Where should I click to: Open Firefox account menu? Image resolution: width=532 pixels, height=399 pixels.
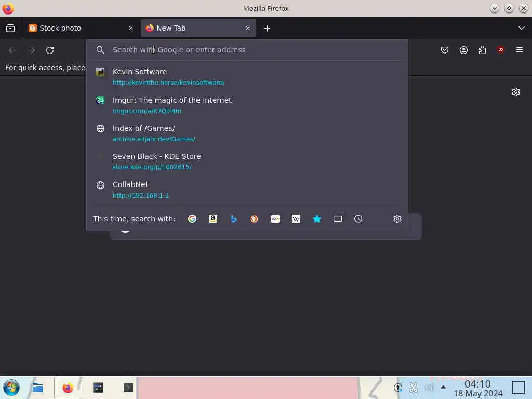tap(463, 50)
